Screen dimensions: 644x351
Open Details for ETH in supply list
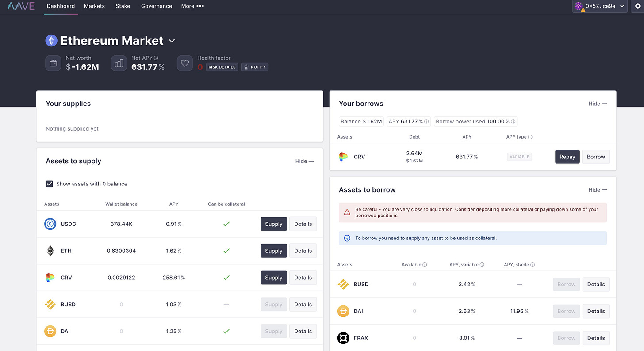303,251
